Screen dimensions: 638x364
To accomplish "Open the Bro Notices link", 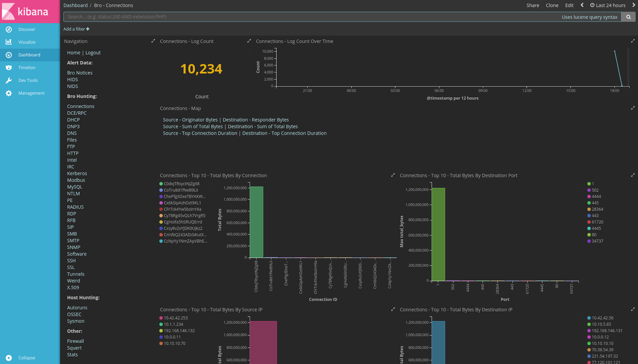I will click(x=79, y=73).
